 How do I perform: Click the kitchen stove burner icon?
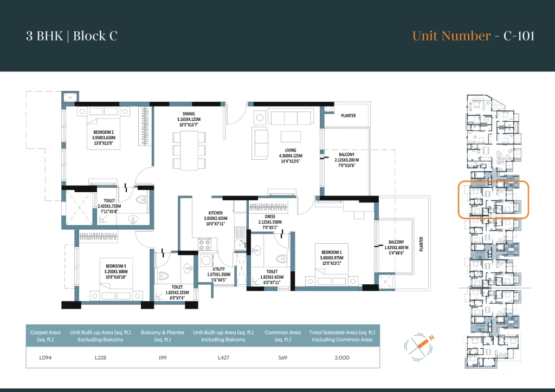(204, 244)
